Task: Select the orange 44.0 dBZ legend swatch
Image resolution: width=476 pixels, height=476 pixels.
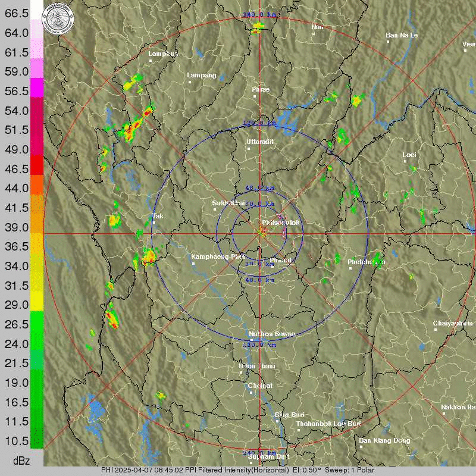Action: [x=37, y=184]
